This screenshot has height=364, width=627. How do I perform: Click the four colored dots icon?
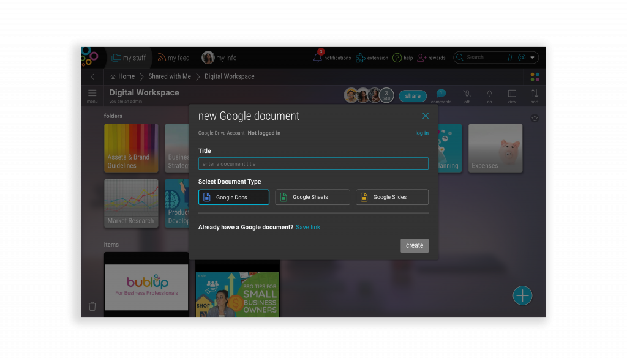point(535,77)
